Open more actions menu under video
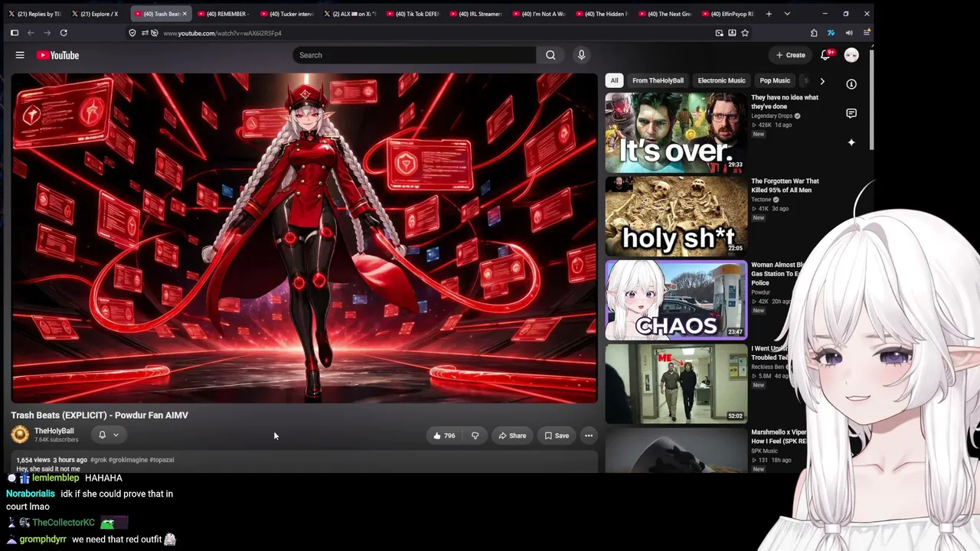The width and height of the screenshot is (980, 551). point(589,435)
